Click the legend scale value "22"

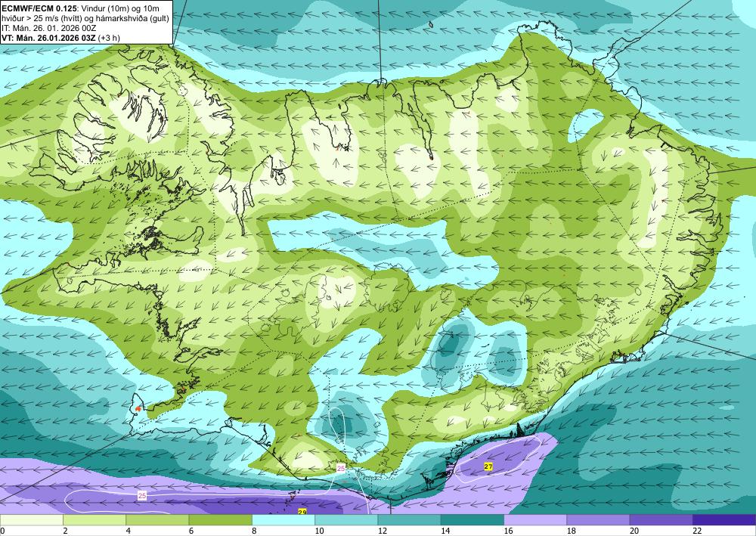pos(697,531)
